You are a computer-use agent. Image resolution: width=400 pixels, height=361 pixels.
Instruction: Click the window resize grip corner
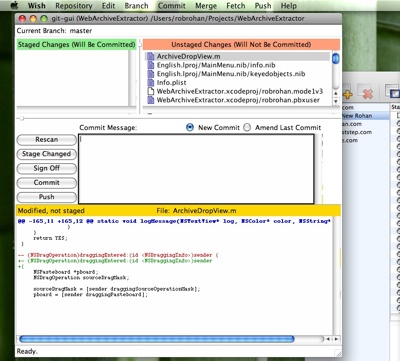pyautogui.click(x=338, y=353)
